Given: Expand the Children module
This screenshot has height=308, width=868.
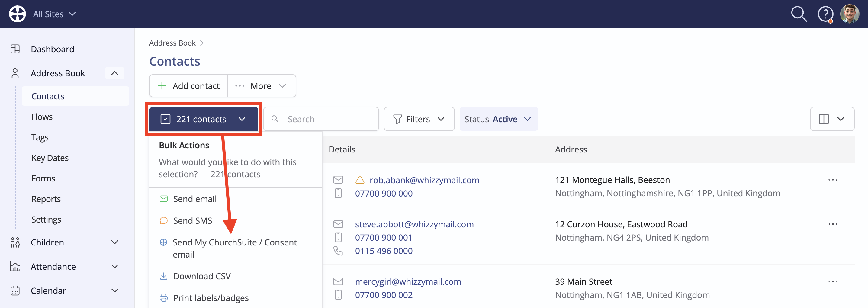Looking at the screenshot, I should [x=114, y=242].
